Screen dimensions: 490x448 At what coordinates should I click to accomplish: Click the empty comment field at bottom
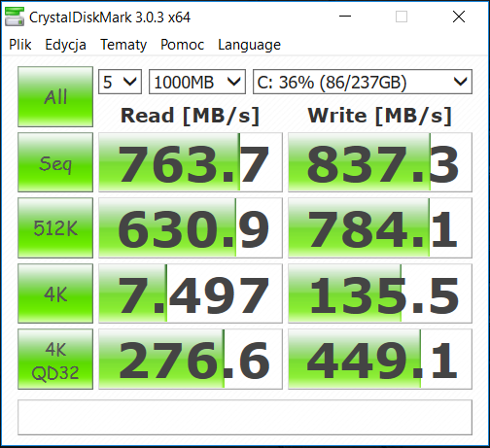tap(245, 417)
